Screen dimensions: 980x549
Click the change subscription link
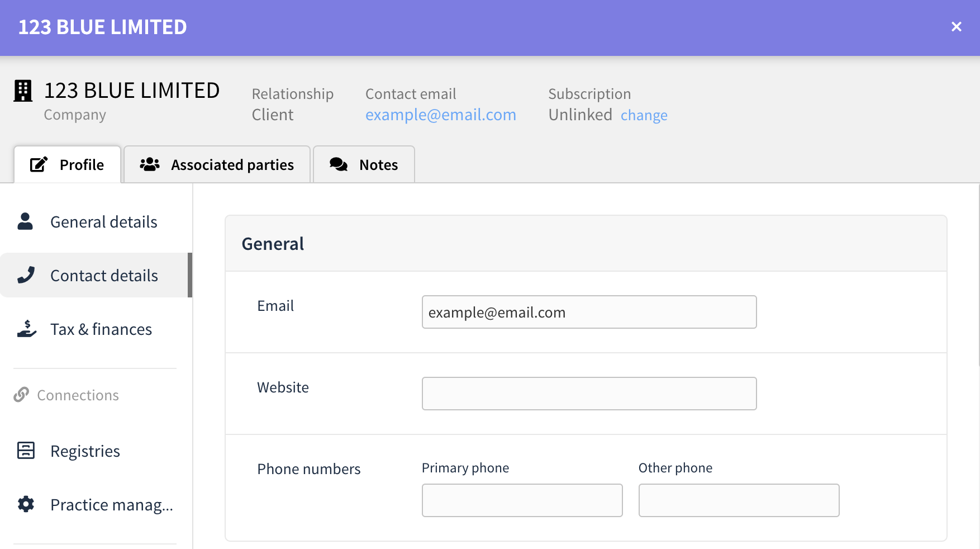[644, 115]
